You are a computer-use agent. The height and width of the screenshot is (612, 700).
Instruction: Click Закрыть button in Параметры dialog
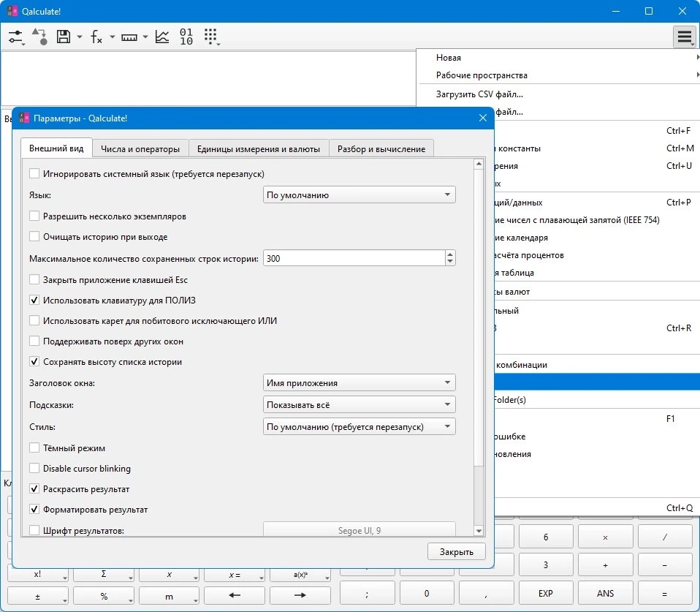point(456,552)
